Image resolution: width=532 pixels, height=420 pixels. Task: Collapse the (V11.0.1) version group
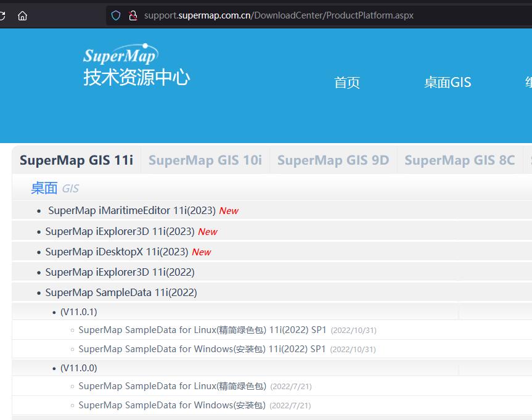(79, 312)
